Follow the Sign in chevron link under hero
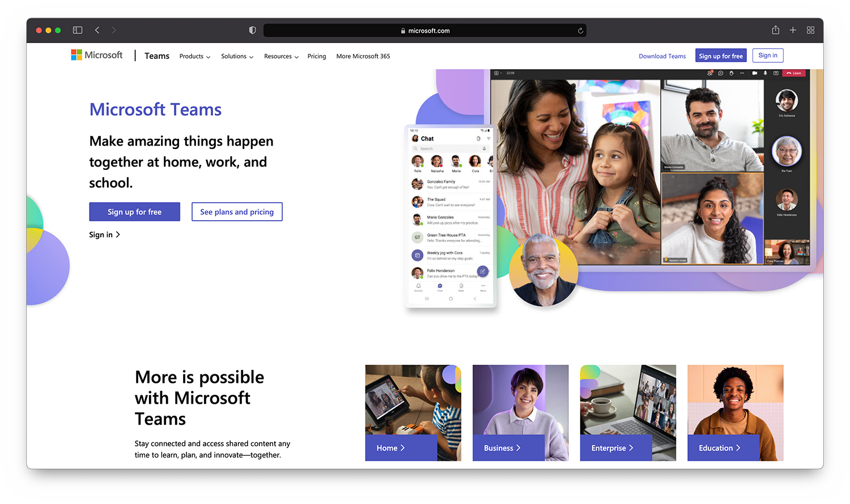Viewport: 850px width, 504px height. click(x=104, y=234)
